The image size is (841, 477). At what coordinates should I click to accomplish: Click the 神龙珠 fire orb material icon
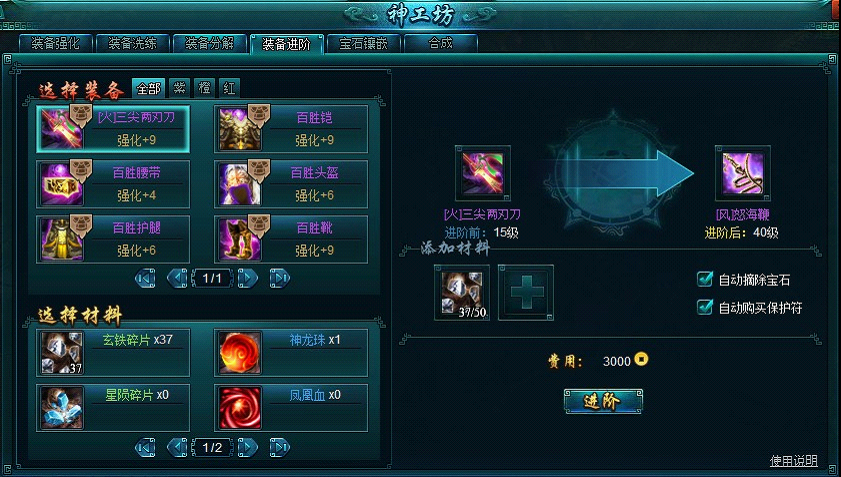point(240,353)
